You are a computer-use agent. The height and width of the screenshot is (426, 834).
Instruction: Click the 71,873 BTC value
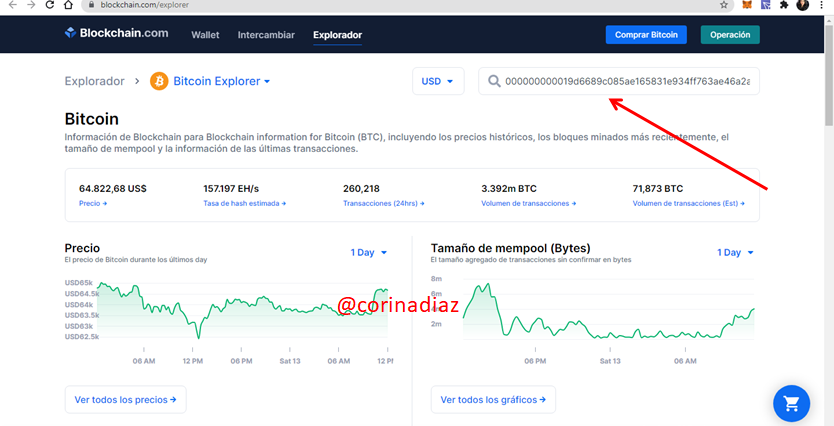(x=657, y=188)
